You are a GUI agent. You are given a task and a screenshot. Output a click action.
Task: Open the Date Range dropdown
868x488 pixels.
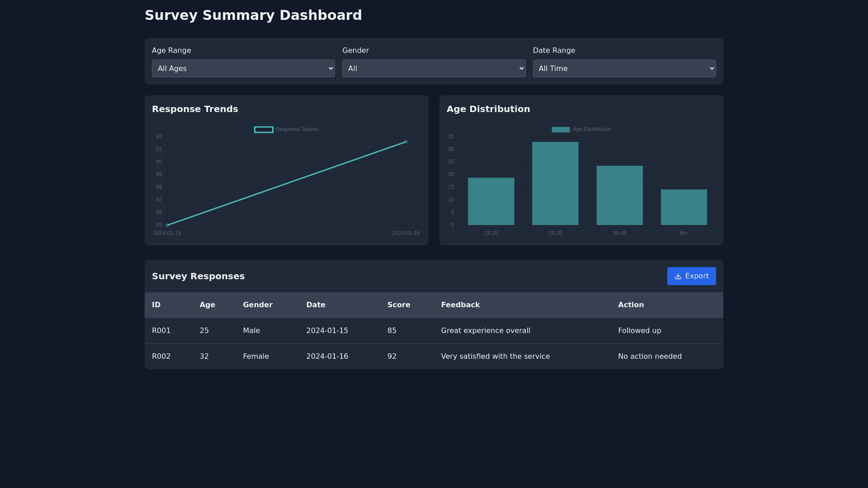tap(624, 69)
